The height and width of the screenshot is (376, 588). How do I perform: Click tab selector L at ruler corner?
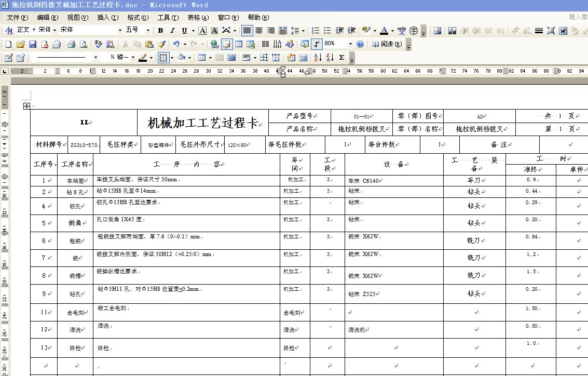click(5, 71)
